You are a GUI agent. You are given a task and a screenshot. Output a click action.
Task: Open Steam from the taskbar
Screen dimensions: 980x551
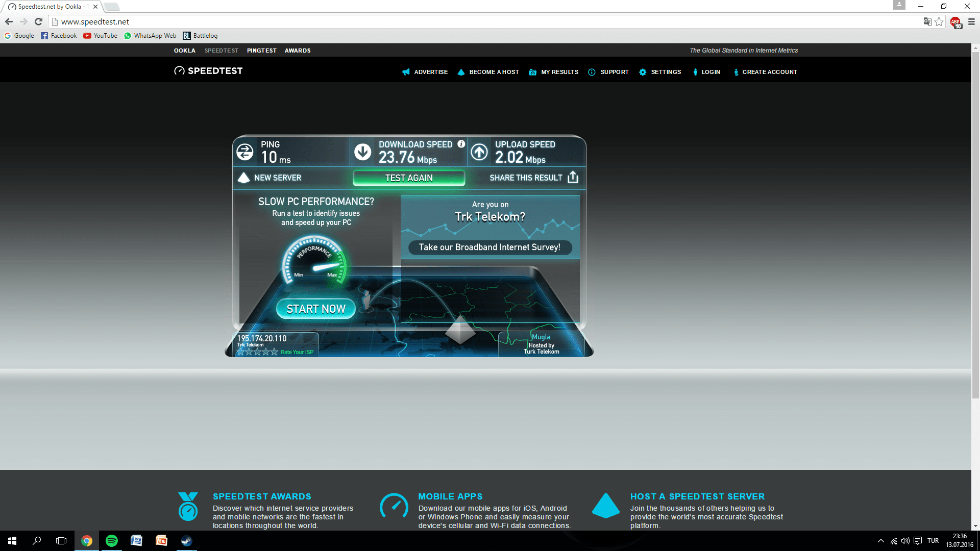(x=186, y=541)
